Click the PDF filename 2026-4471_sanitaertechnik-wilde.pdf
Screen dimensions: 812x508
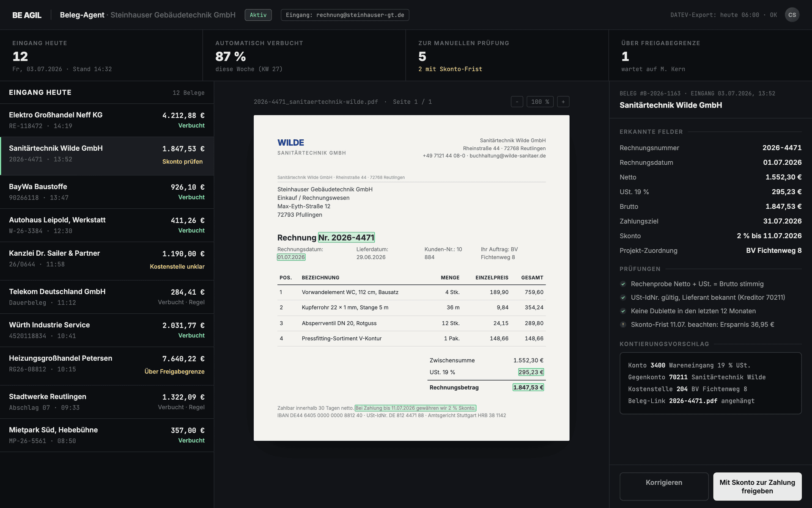pos(316,102)
